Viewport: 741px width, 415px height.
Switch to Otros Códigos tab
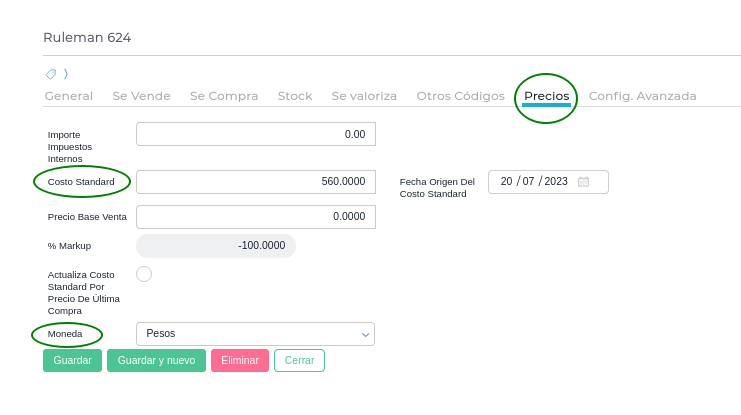point(460,96)
